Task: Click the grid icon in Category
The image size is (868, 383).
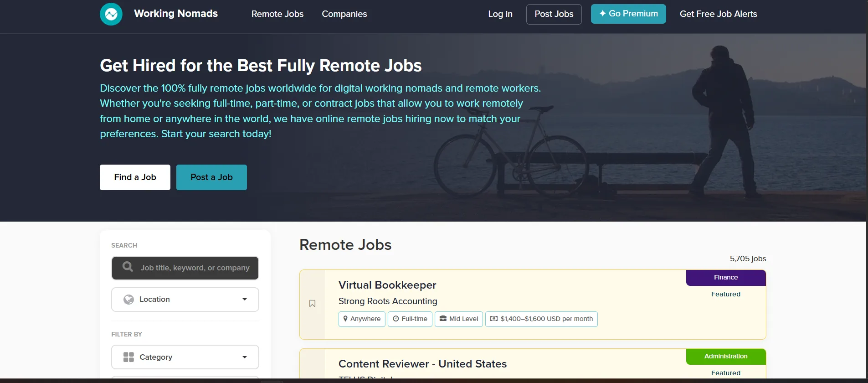Action: 128,357
